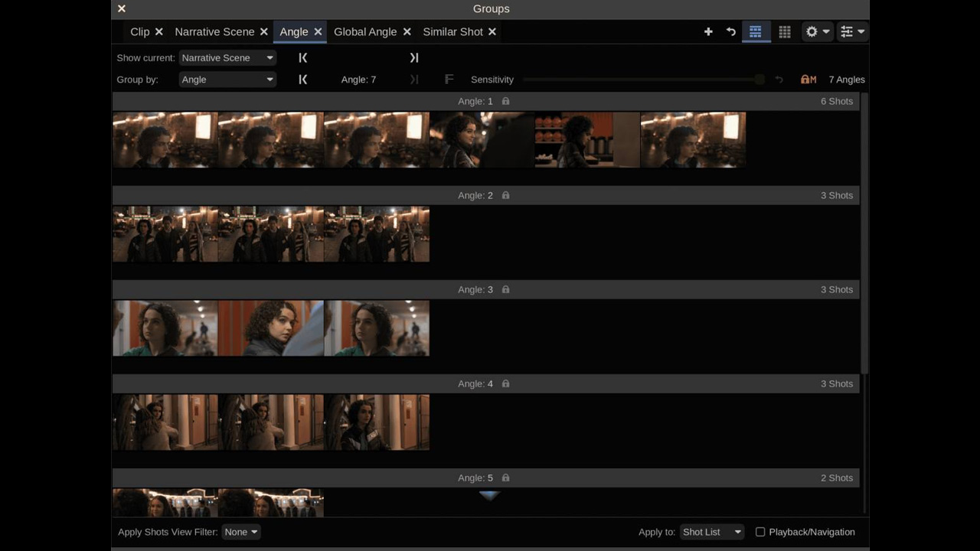
Task: Go to the previous angle group
Action: (303, 79)
